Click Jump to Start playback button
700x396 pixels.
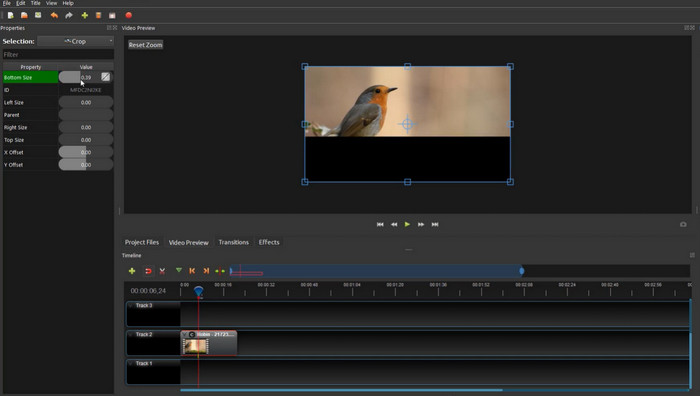[x=380, y=225]
